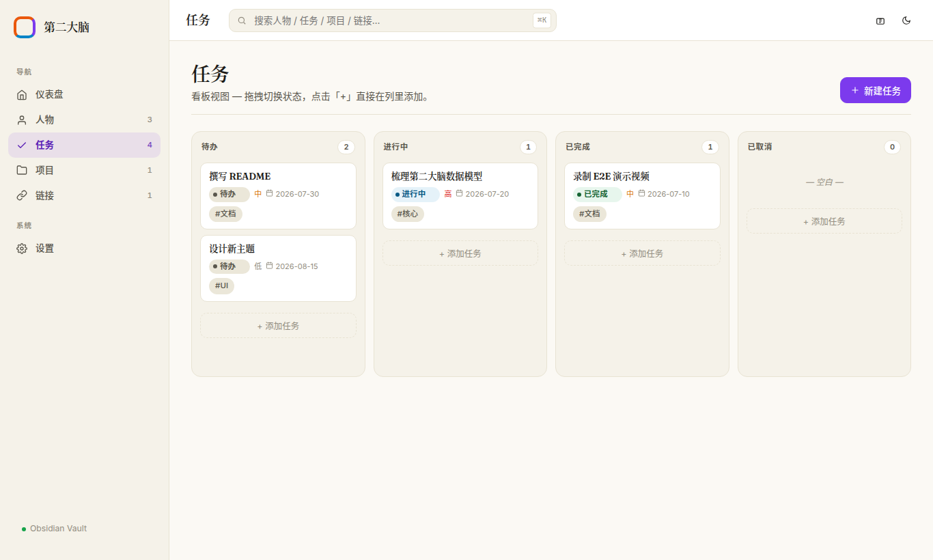This screenshot has height=560, width=933.
Task: Click the green Obsidian Vault status dot
Action: (24, 529)
